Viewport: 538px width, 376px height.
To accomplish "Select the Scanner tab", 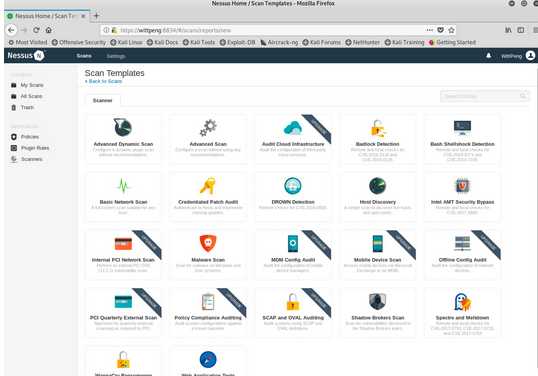I will tap(103, 100).
